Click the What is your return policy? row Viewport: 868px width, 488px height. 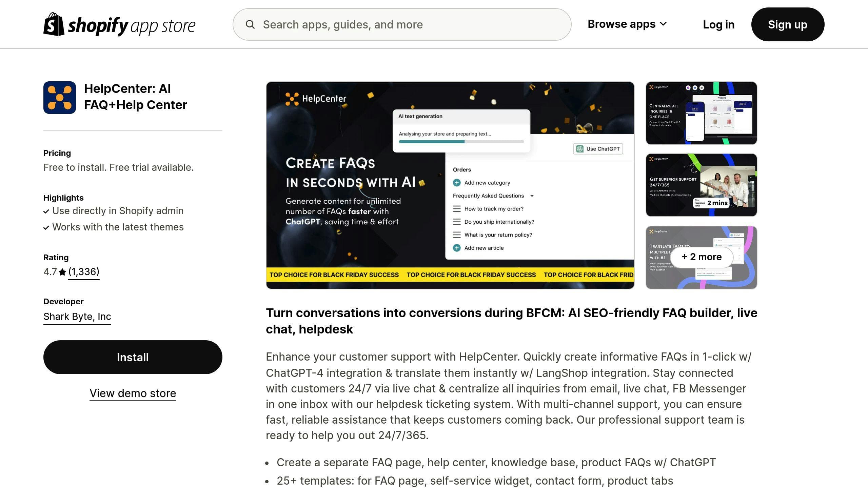click(493, 235)
